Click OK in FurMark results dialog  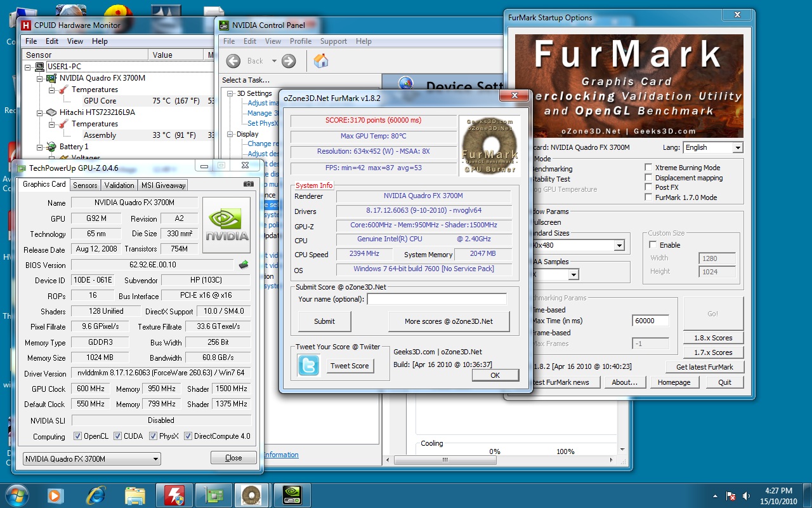click(495, 375)
